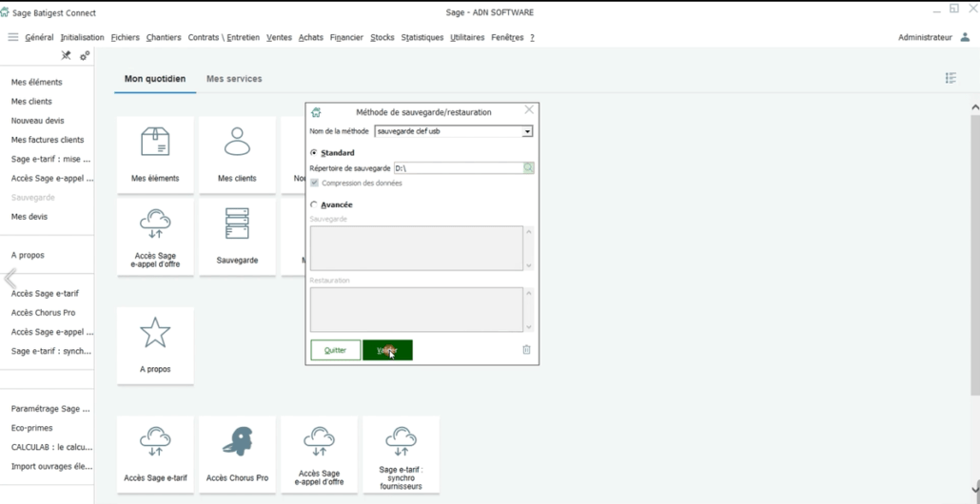Open the Initialisation menu
This screenshot has height=504, width=980.
click(83, 37)
